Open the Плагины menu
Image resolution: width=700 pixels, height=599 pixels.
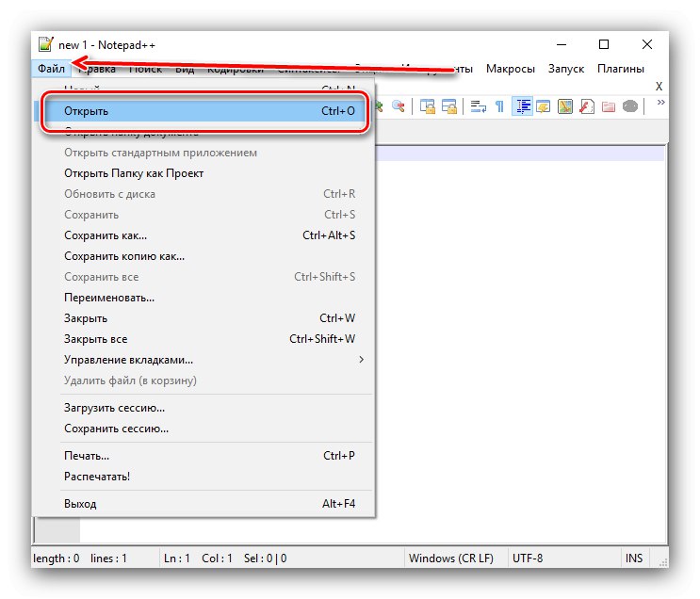(621, 69)
